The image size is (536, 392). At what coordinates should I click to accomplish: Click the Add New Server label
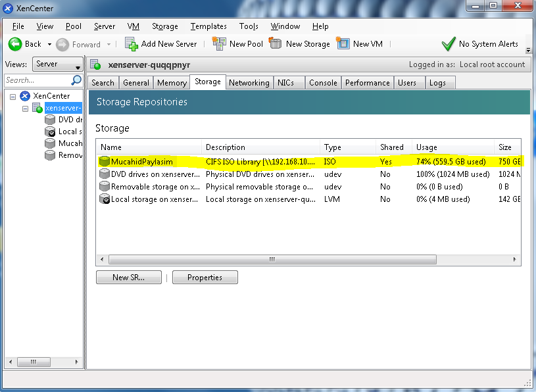169,44
